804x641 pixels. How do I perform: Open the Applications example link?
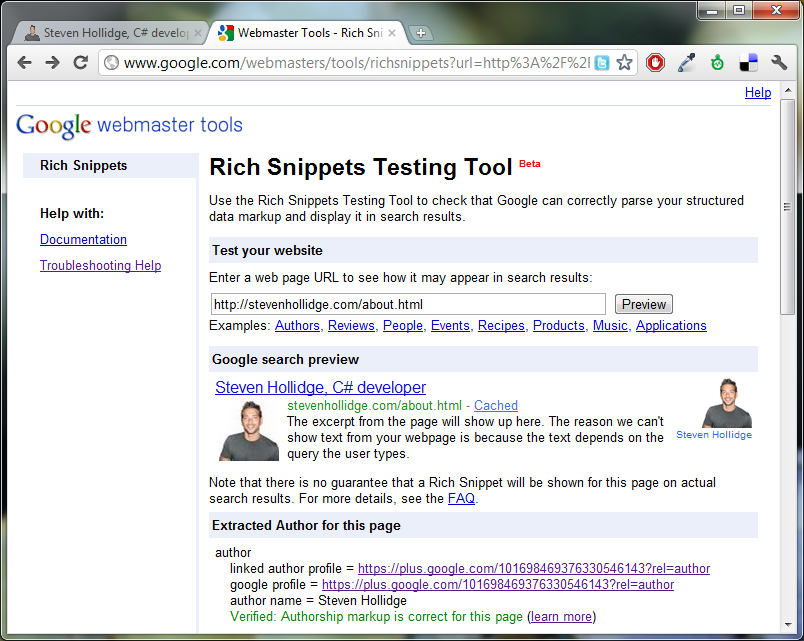671,326
